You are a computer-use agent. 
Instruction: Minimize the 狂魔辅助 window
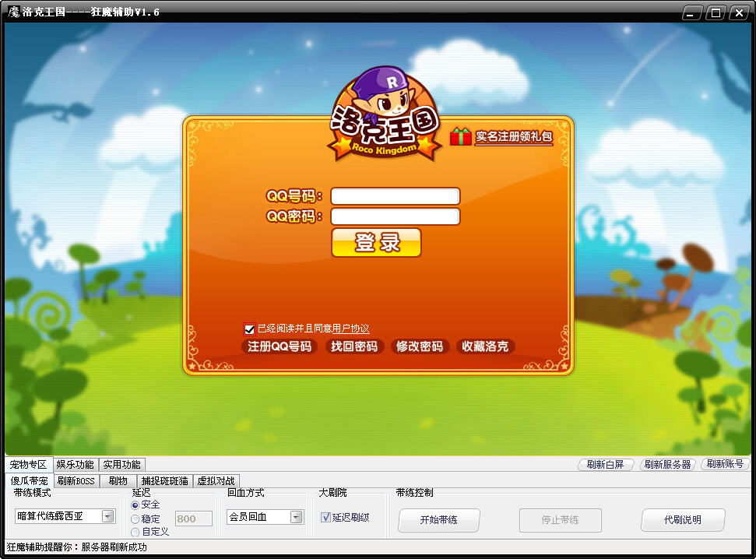(691, 12)
